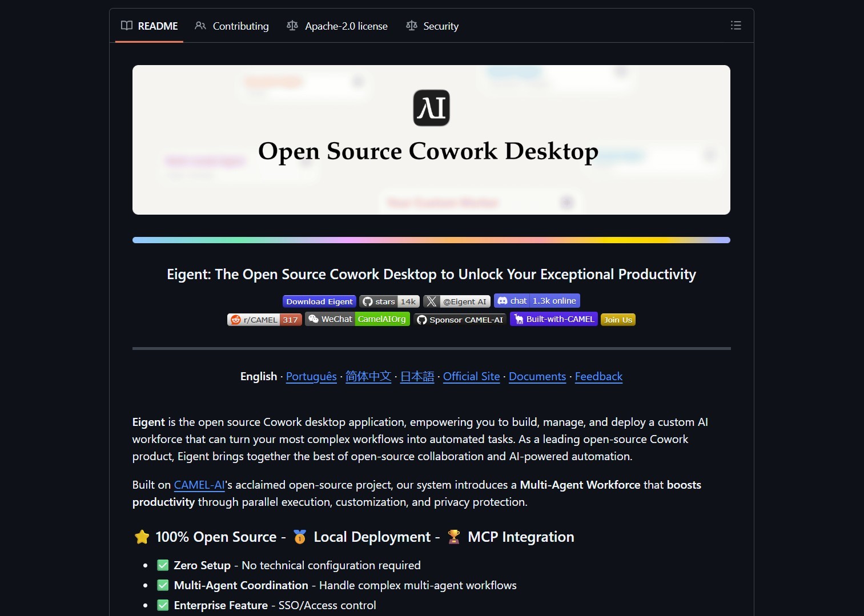View the Security tab
864x616 pixels.
click(x=432, y=26)
